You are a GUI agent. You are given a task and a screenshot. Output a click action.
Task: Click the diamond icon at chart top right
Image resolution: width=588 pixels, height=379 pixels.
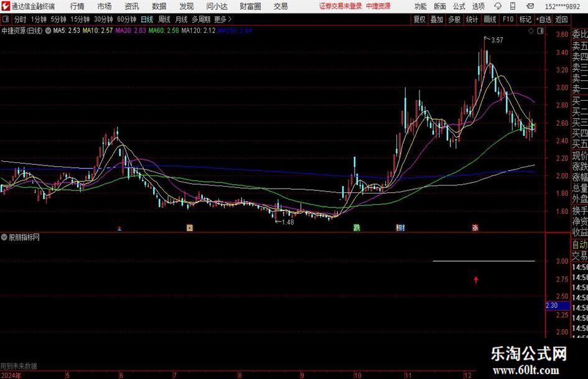pos(531,31)
